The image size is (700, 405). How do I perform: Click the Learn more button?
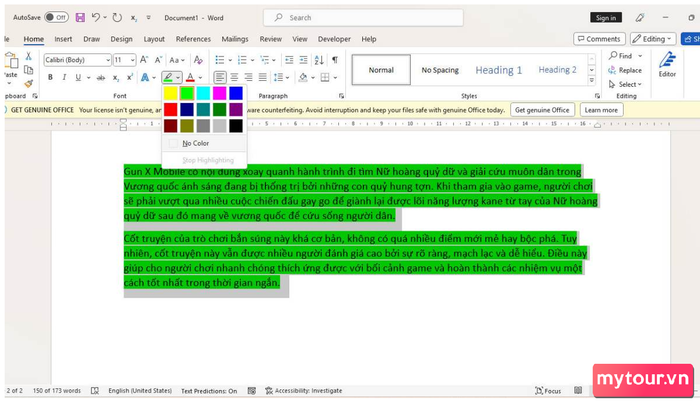click(x=601, y=110)
